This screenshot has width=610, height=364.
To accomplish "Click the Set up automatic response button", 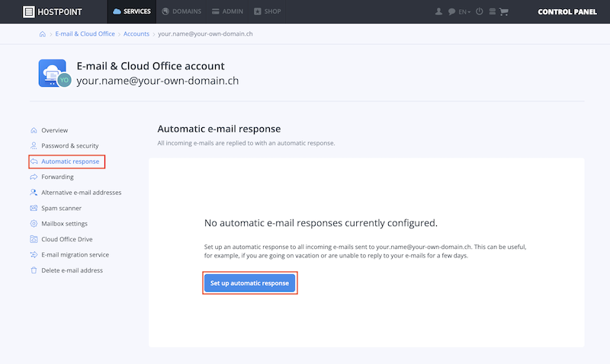I will (x=250, y=283).
